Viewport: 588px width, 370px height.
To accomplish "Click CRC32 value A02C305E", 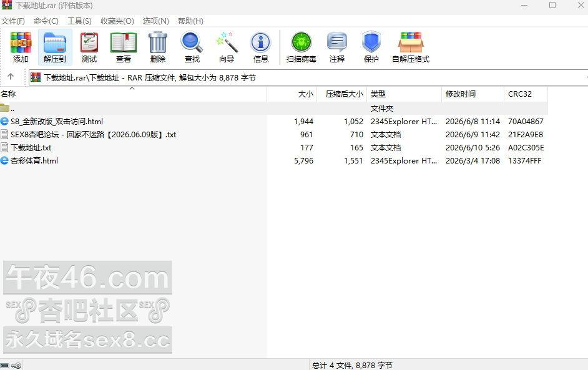I will tap(526, 148).
